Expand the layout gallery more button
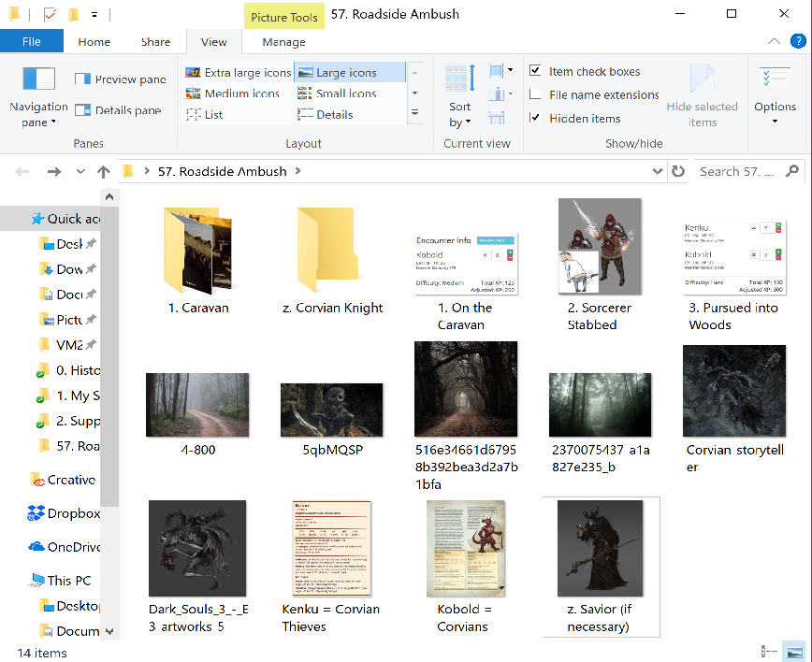 (x=414, y=112)
